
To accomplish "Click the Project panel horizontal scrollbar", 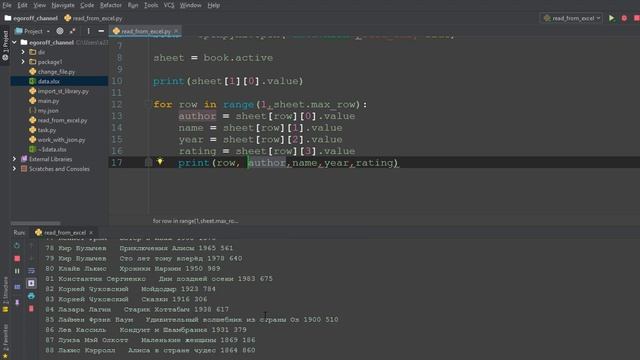I will (36, 223).
